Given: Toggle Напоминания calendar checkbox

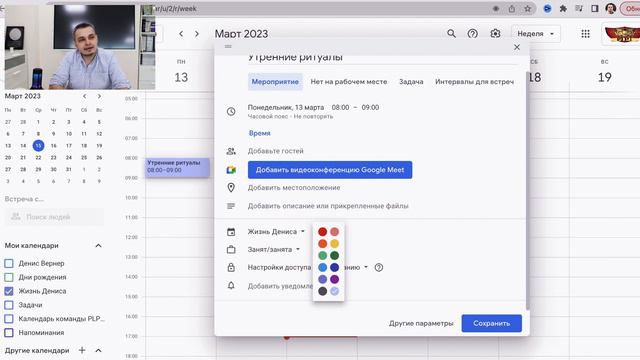Looking at the screenshot, I should [x=9, y=333].
